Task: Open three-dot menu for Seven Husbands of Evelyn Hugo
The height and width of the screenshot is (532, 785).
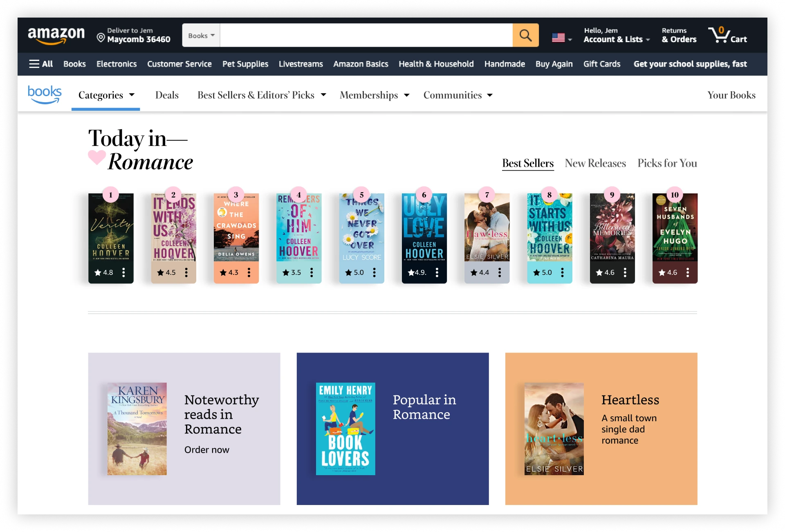Action: 687,272
